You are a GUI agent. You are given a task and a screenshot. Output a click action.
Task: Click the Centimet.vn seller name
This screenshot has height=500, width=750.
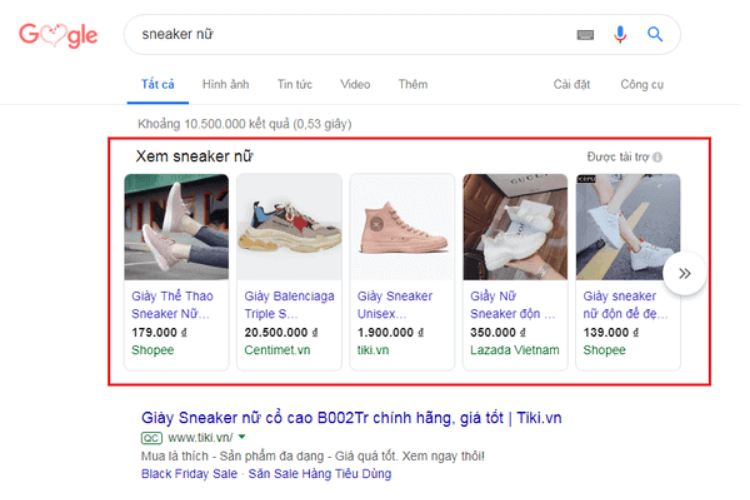click(277, 350)
